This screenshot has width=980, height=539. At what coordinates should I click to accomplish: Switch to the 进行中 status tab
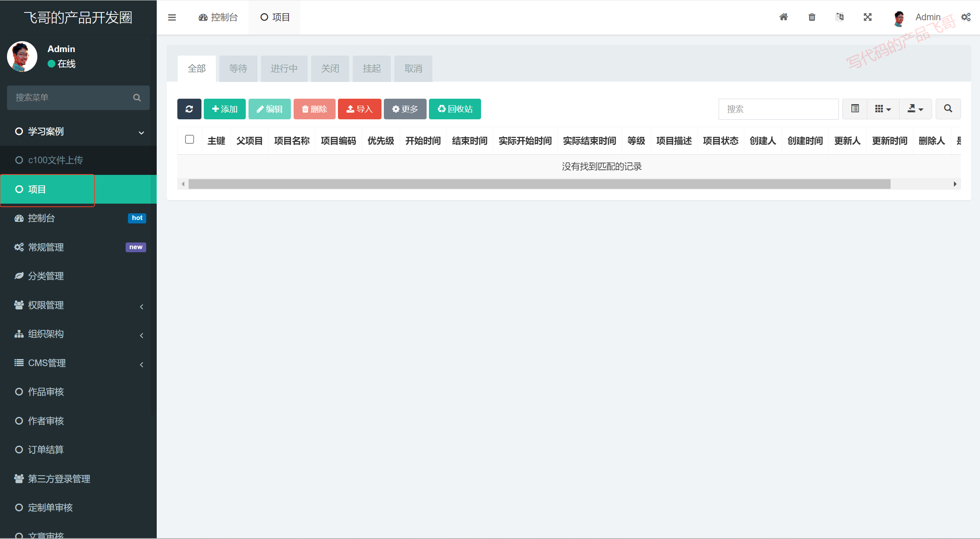[x=284, y=69]
